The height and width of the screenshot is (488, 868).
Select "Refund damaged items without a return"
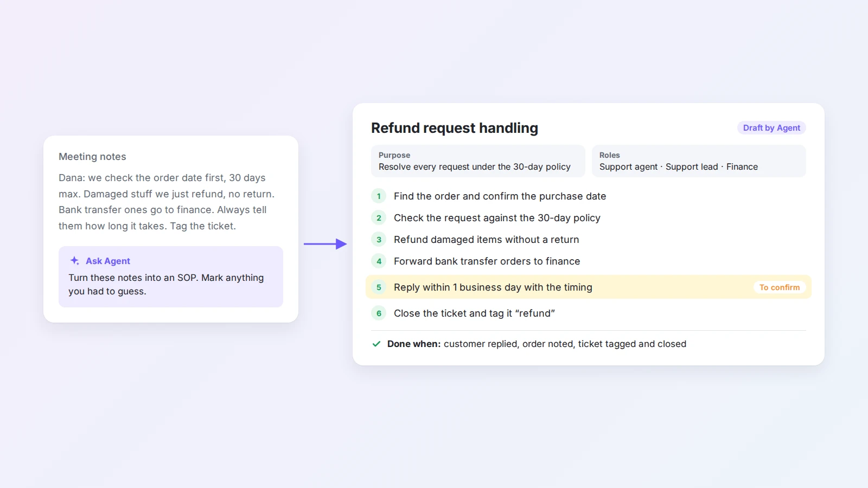[x=486, y=240]
